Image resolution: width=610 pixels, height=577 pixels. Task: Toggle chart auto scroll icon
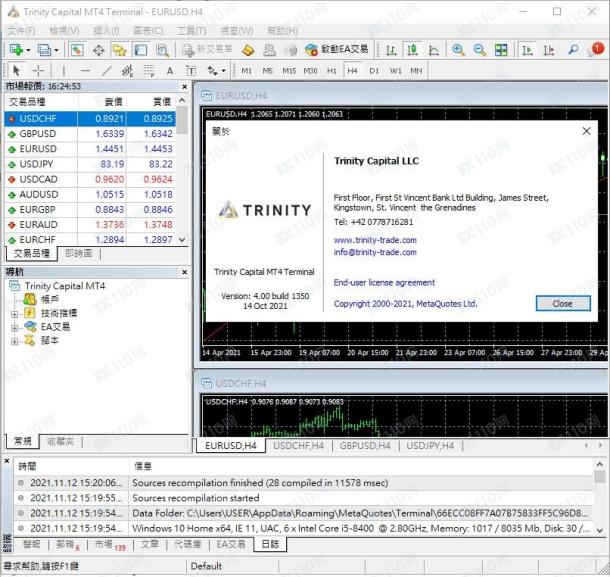527,50
